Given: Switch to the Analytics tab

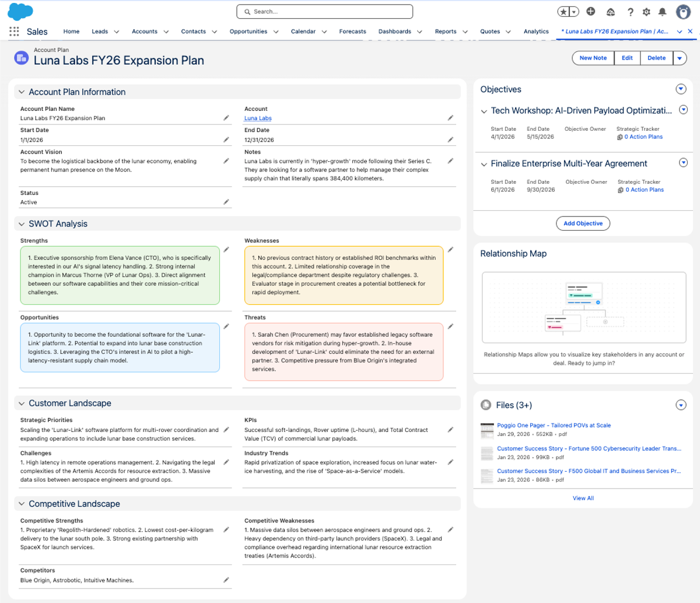Looking at the screenshot, I should click(536, 32).
